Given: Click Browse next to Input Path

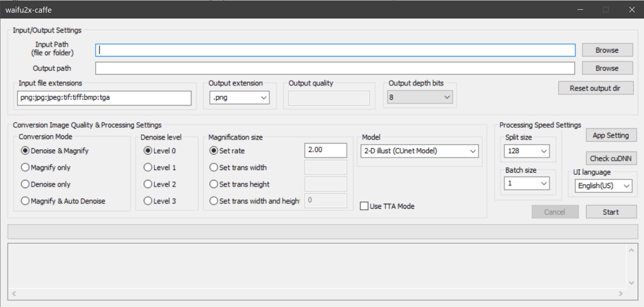Looking at the screenshot, I should [607, 50].
